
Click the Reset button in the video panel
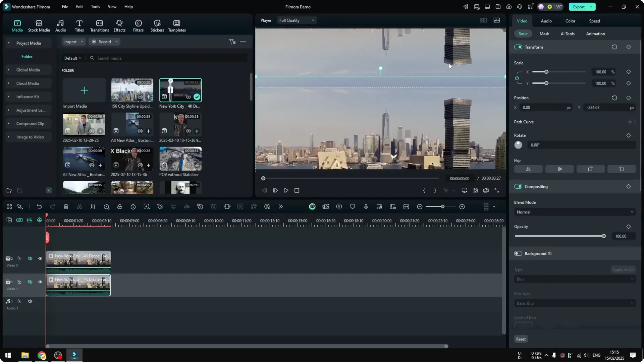coord(521,339)
